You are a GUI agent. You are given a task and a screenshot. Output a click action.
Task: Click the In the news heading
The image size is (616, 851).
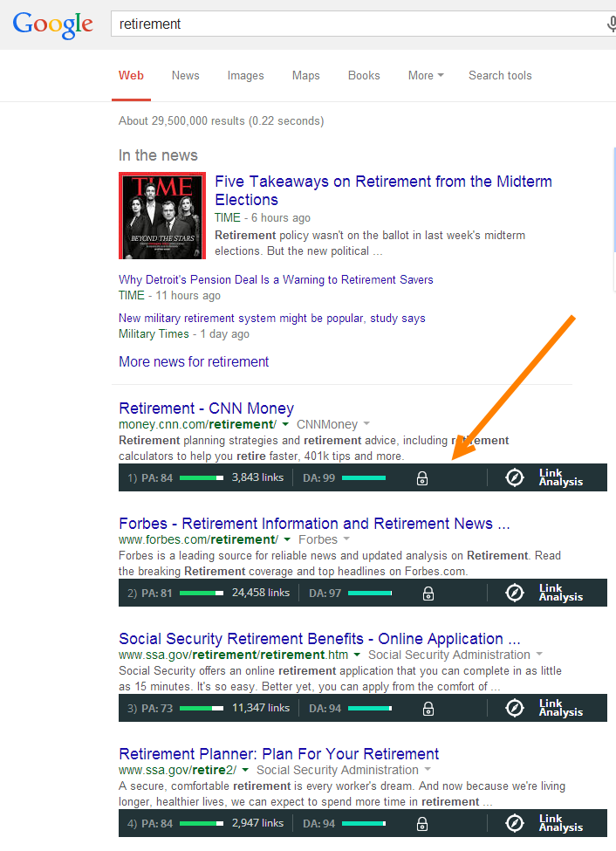pyautogui.click(x=158, y=155)
